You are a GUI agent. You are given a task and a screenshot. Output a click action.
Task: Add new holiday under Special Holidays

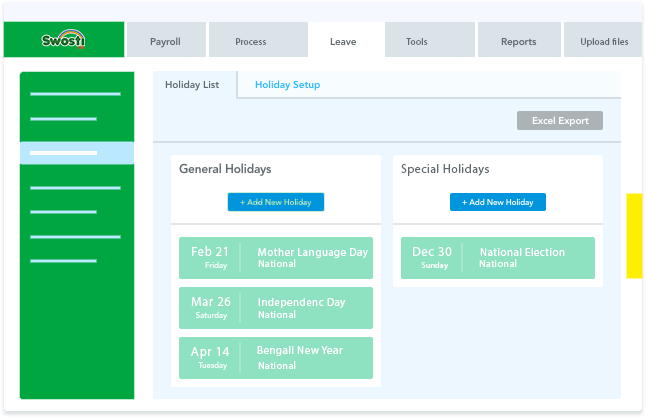click(498, 202)
